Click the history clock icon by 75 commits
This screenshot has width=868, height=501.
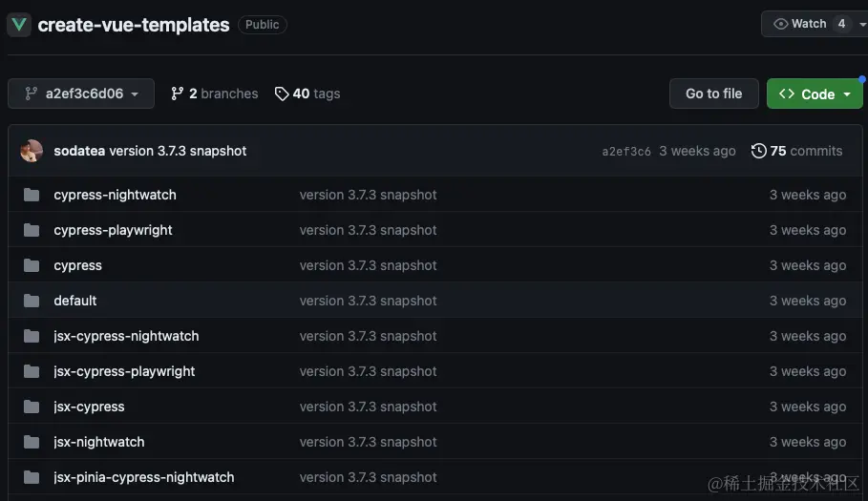pos(758,151)
